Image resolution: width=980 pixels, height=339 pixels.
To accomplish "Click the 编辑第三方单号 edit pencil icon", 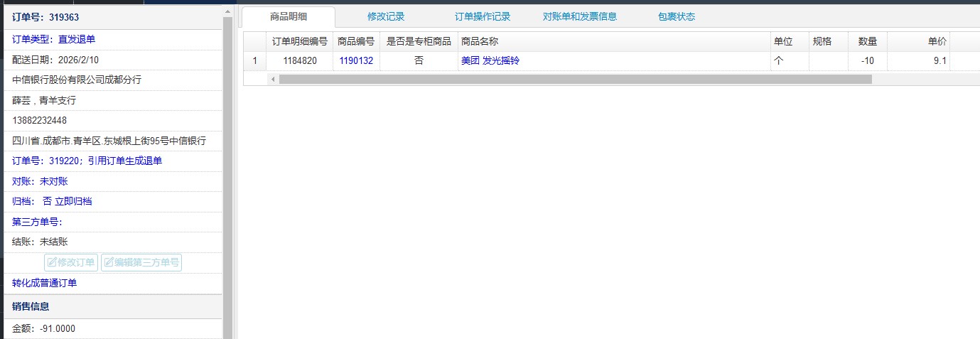I will tap(109, 263).
